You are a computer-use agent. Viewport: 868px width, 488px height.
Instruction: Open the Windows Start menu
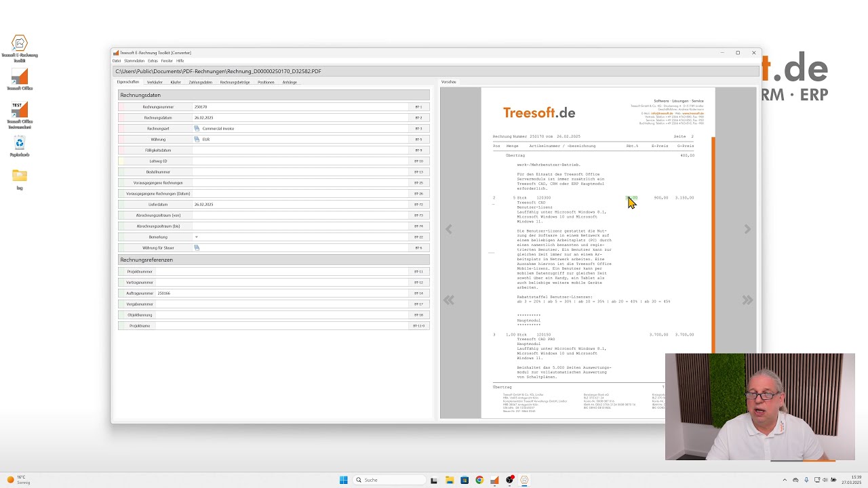click(343, 480)
